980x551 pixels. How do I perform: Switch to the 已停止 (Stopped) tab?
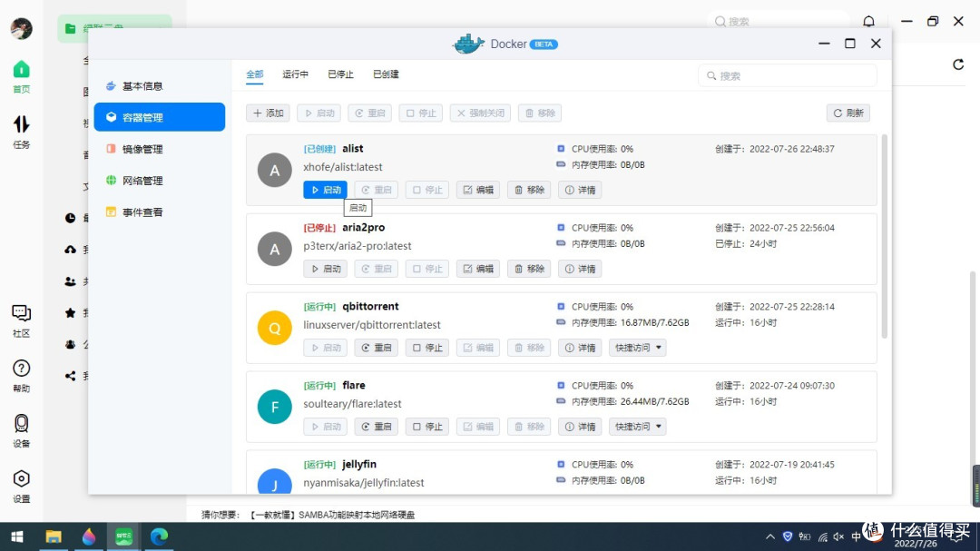point(339,74)
